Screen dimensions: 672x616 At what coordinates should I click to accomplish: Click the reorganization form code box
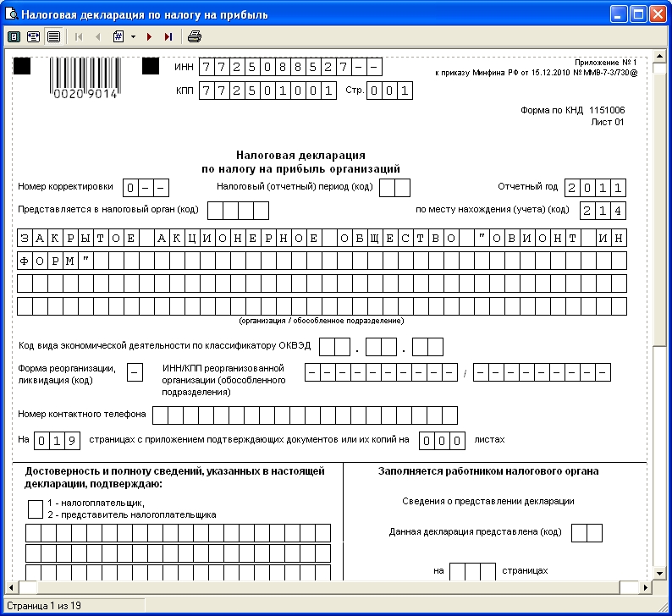(135, 373)
